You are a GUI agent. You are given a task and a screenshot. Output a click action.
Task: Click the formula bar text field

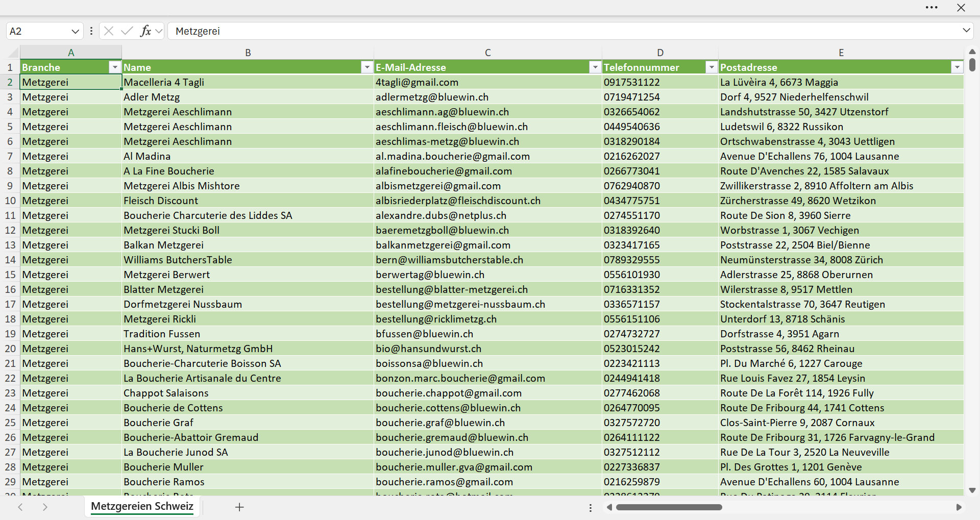pyautogui.click(x=564, y=31)
